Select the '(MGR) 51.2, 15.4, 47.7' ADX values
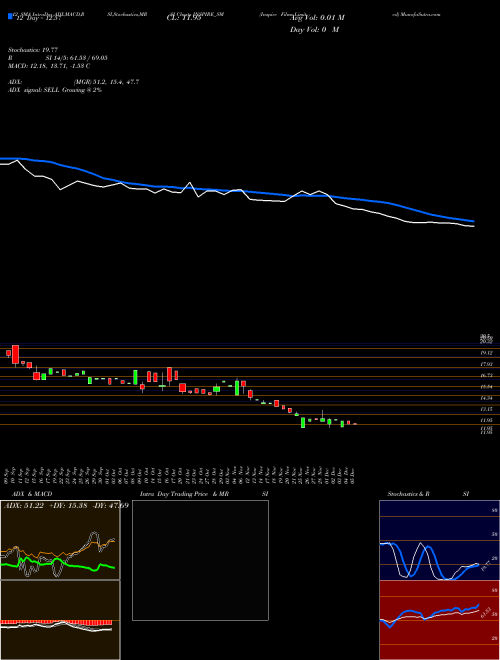The width and height of the screenshot is (500, 660). coord(106,82)
